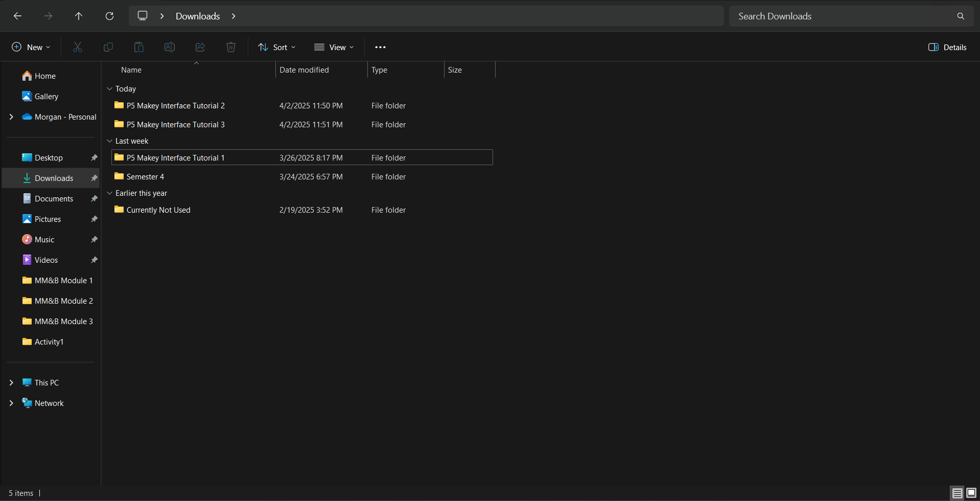Open the Sort dropdown menu
Image resolution: width=980 pixels, height=501 pixels.
pos(277,47)
